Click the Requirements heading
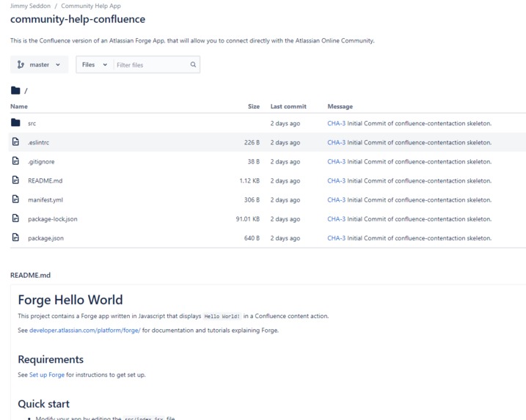 [x=51, y=359]
